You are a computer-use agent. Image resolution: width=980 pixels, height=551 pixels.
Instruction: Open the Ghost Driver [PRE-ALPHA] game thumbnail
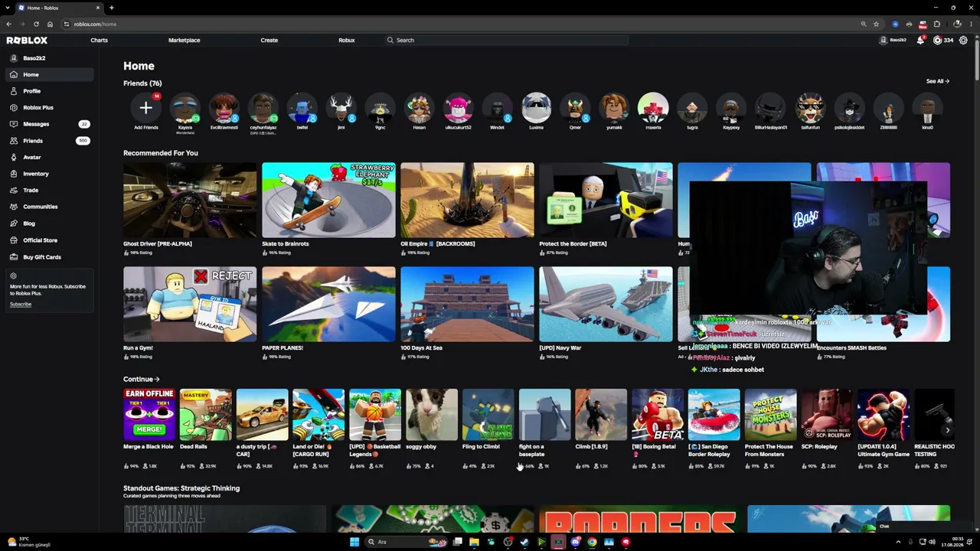[190, 200]
